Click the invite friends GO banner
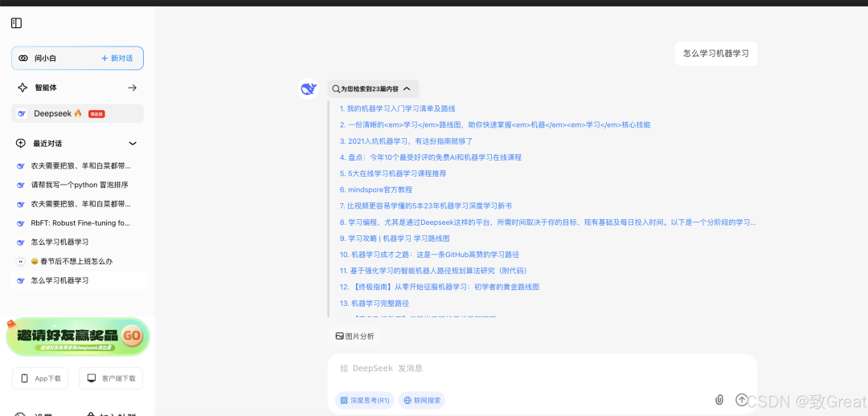This screenshot has height=416, width=868. pyautogui.click(x=77, y=336)
